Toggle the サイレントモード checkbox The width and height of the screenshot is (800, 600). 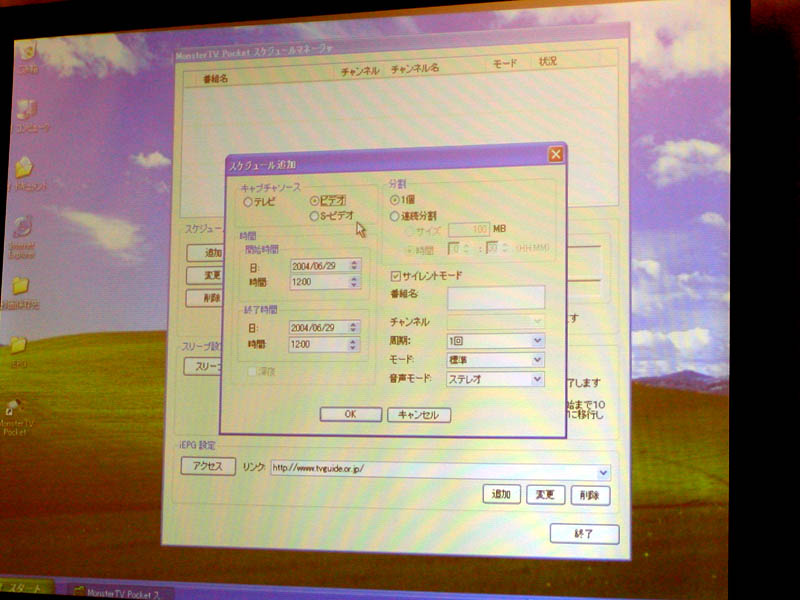pyautogui.click(x=396, y=275)
